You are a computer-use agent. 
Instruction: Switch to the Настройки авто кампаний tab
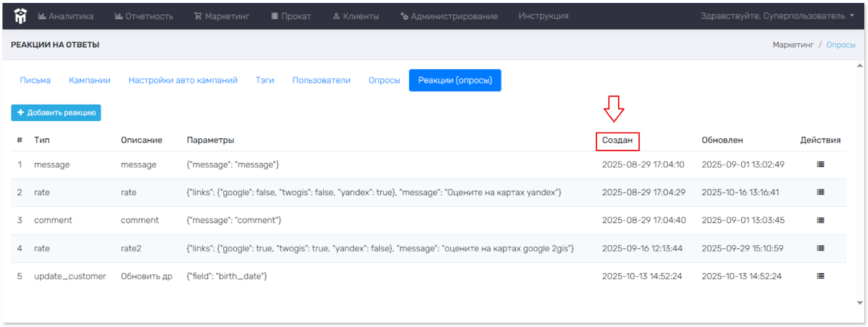point(183,81)
